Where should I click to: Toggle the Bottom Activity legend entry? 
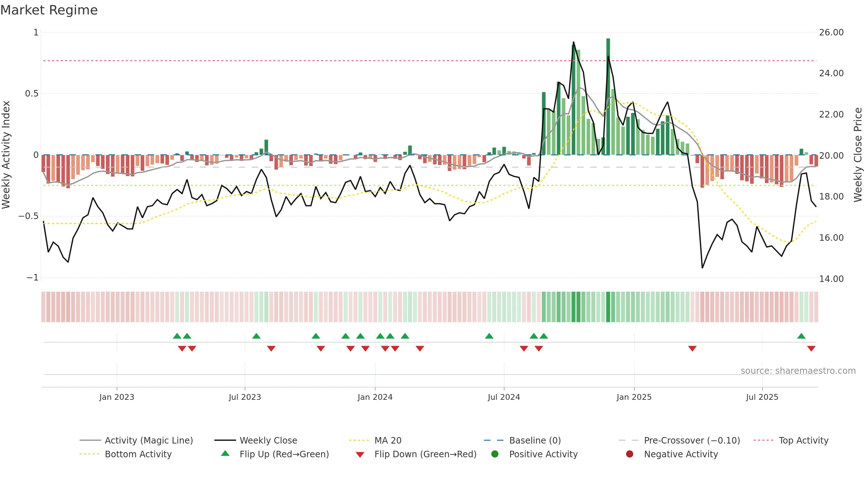pos(125,454)
